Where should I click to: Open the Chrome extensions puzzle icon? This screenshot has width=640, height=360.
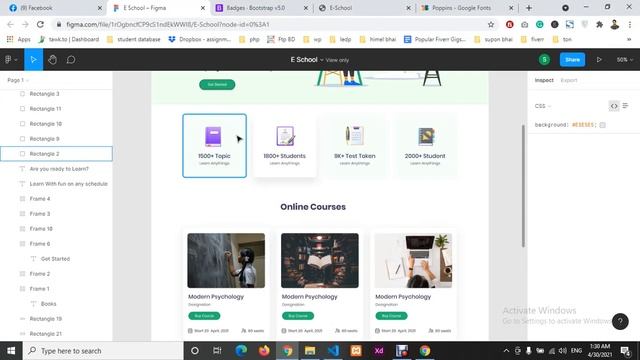(x=599, y=24)
